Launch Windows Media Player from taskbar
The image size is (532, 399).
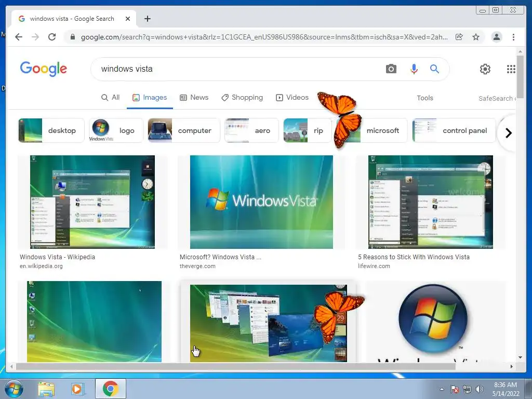pos(77,389)
